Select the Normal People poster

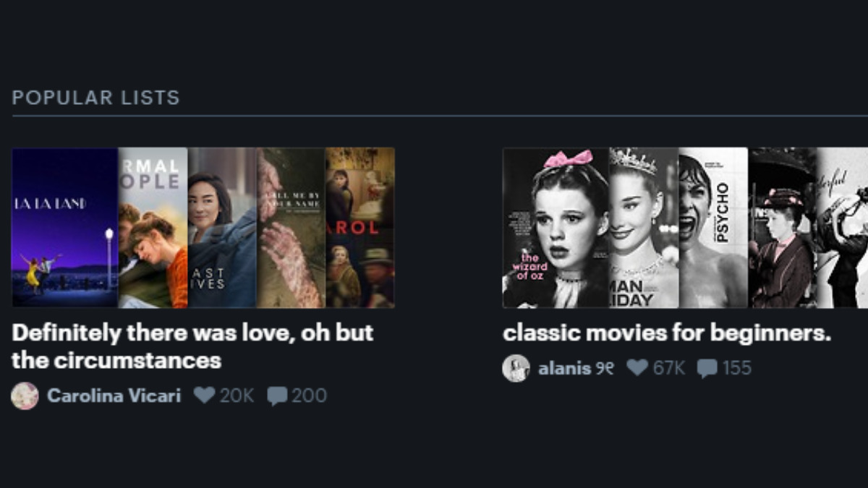[153, 228]
